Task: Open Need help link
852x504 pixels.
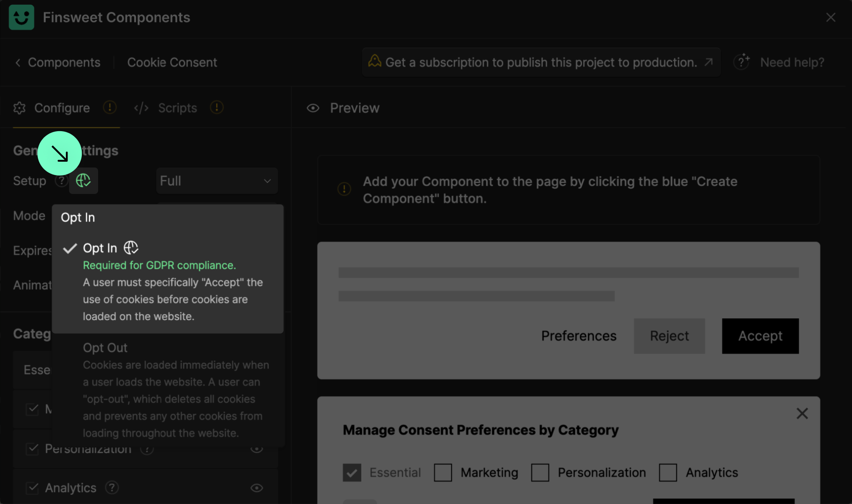Action: pos(792,62)
